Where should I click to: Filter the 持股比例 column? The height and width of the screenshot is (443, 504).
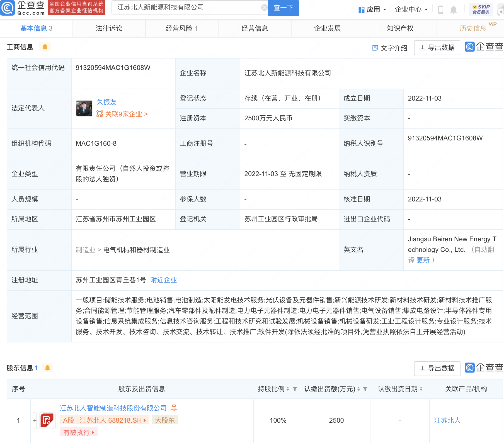point(295,389)
